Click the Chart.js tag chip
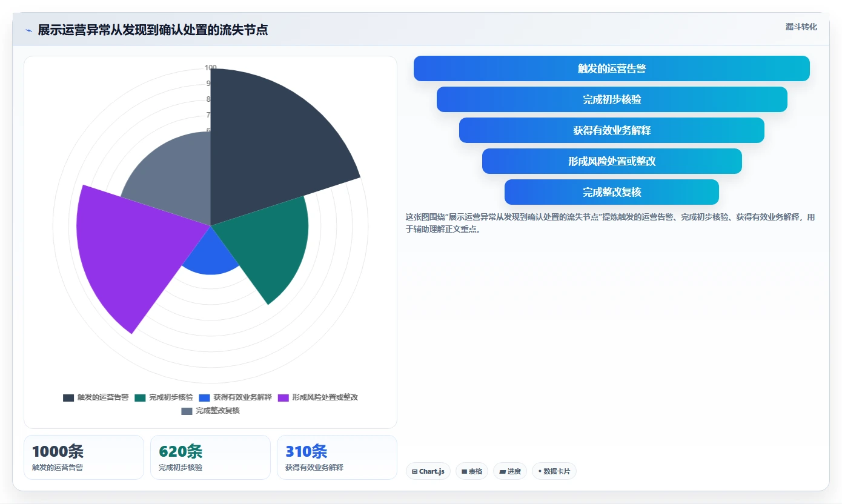842x504 pixels. tap(428, 471)
